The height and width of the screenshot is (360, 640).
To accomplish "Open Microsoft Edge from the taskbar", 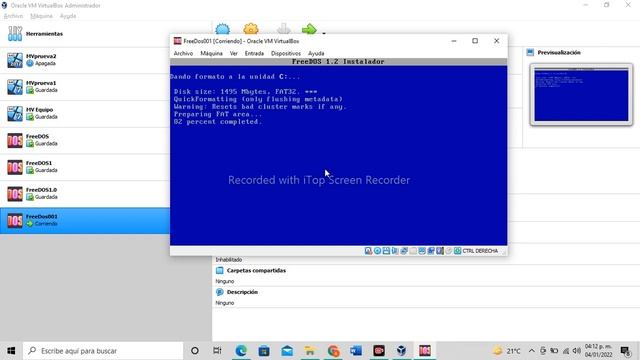I will pos(241,351).
